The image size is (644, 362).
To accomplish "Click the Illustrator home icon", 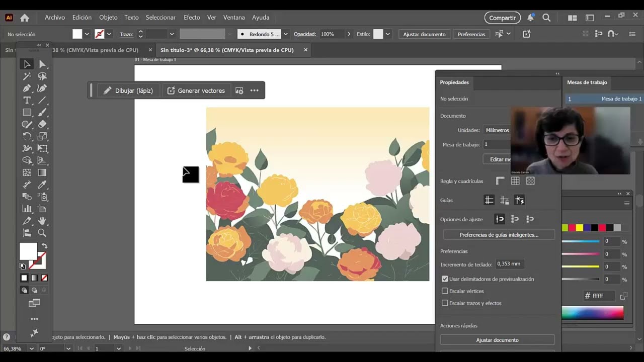I will point(24,18).
